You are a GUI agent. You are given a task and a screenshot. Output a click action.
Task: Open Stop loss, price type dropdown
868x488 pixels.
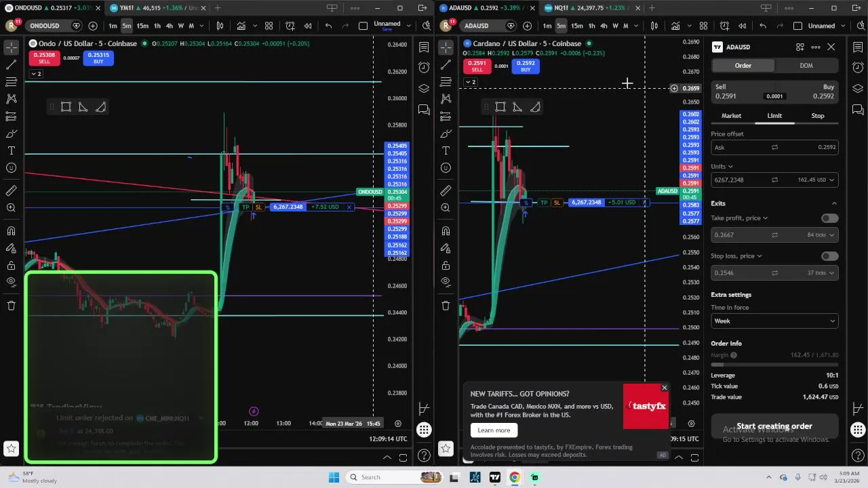(736, 256)
